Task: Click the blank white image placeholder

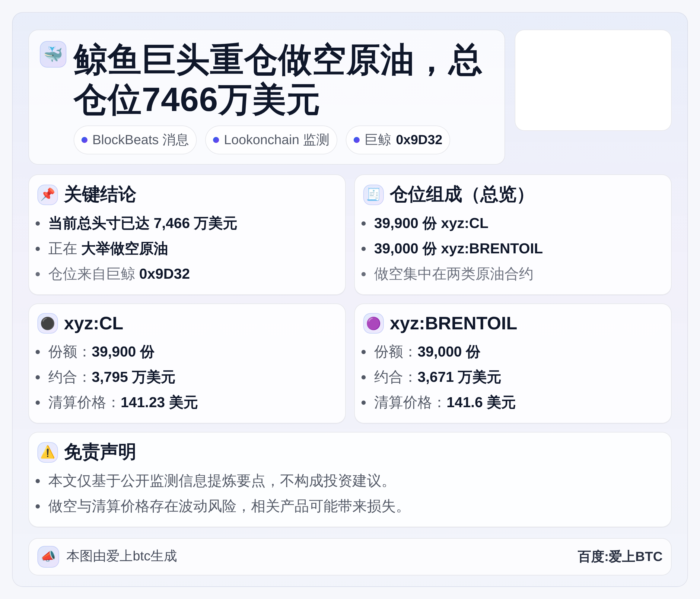Action: 593,80
